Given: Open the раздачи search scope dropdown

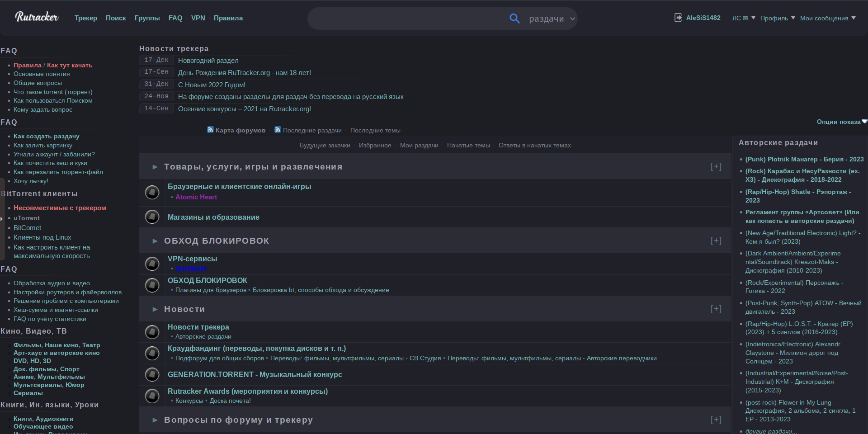Looking at the screenshot, I should (552, 19).
